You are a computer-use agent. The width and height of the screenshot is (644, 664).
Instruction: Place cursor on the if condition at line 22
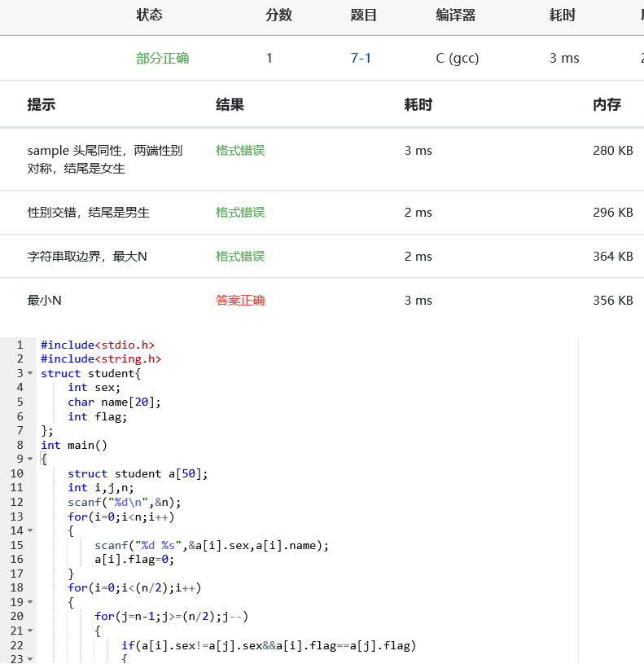[269, 645]
